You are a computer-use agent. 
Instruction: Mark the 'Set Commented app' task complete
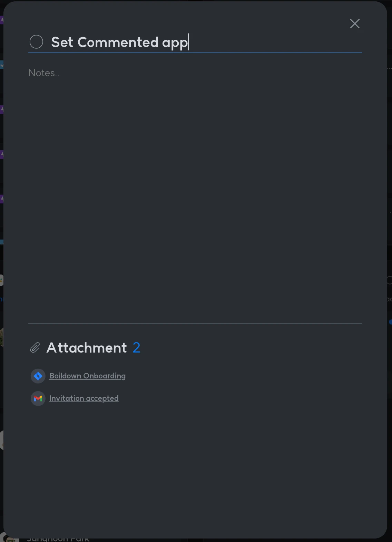tap(36, 42)
